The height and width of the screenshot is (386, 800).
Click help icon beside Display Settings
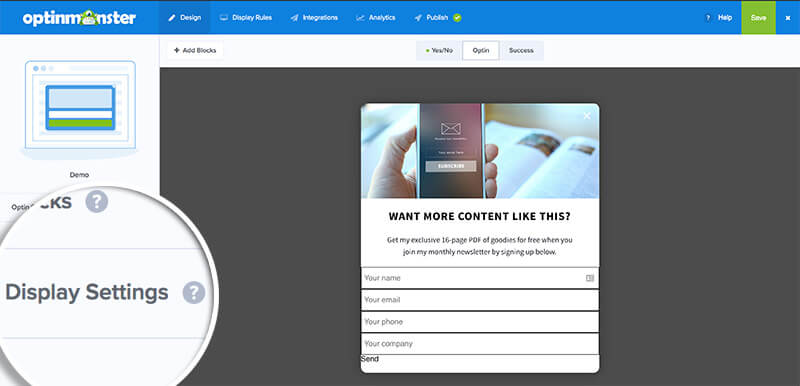(x=194, y=293)
